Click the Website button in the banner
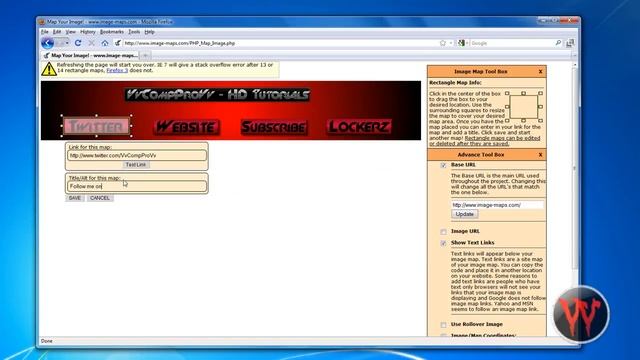Image resolution: width=640 pixels, height=360 pixels. coord(187,127)
